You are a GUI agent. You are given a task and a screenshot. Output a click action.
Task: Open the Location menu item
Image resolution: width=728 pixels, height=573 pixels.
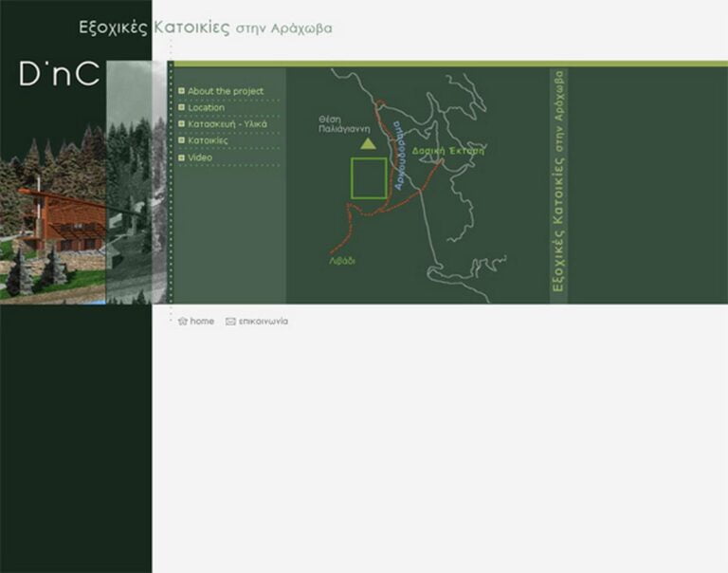206,107
